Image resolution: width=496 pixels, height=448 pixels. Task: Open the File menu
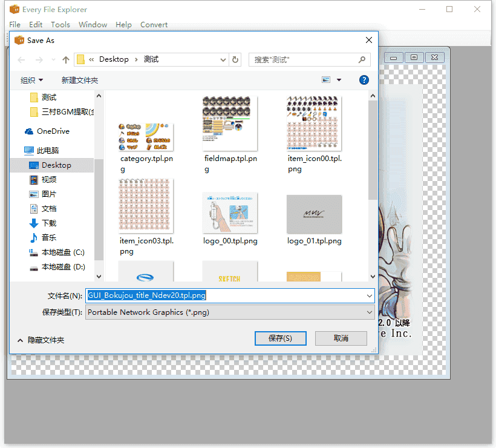[x=15, y=25]
